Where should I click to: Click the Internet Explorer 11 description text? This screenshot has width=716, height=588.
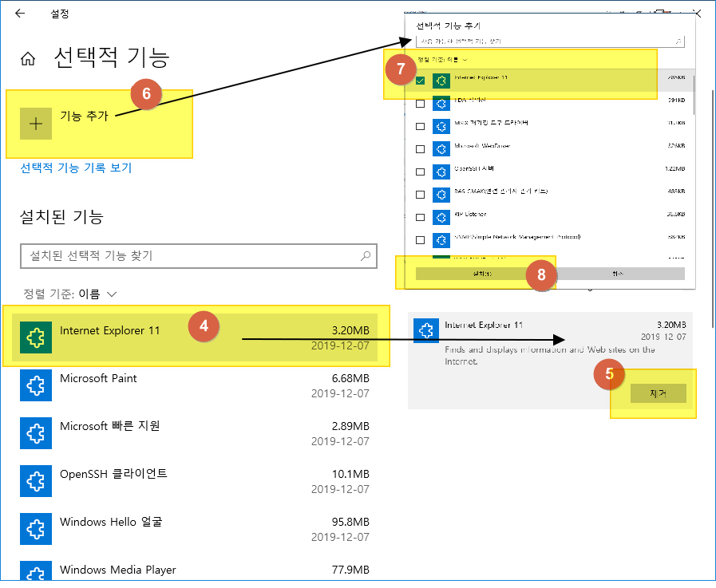[x=549, y=356]
